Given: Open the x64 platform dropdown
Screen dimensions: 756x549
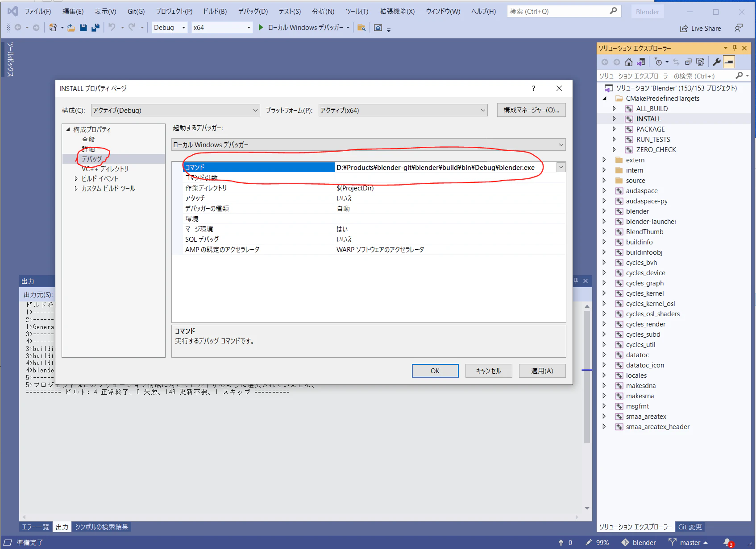Looking at the screenshot, I should click(x=222, y=28).
